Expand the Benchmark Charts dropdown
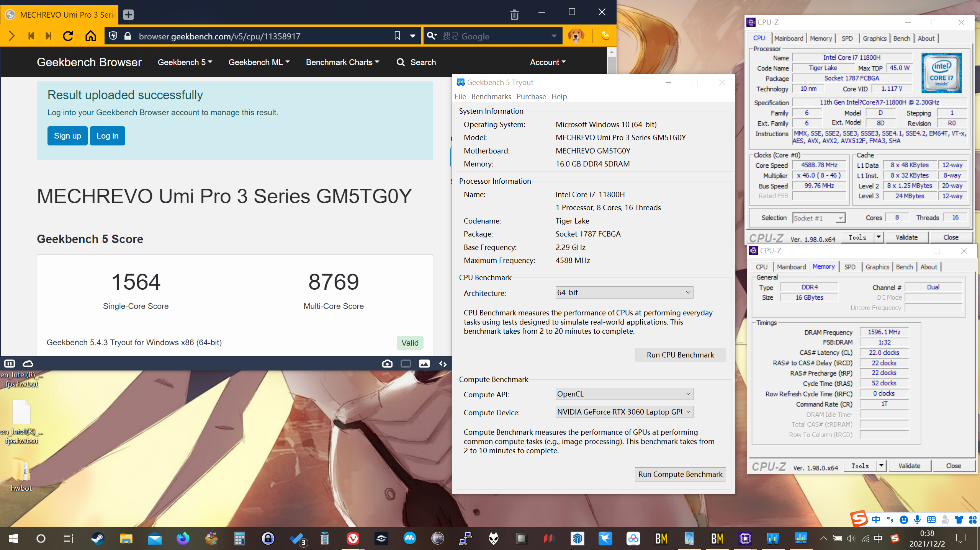 pyautogui.click(x=342, y=62)
